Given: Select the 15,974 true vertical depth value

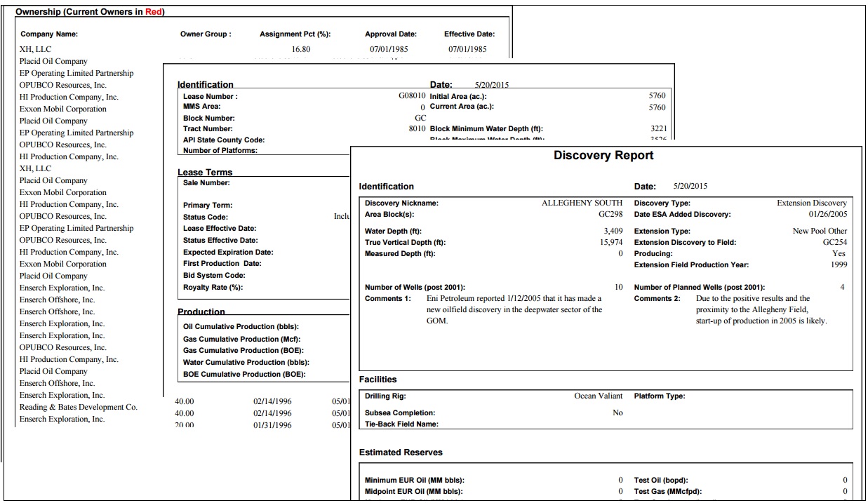Looking at the screenshot, I should coord(611,243).
